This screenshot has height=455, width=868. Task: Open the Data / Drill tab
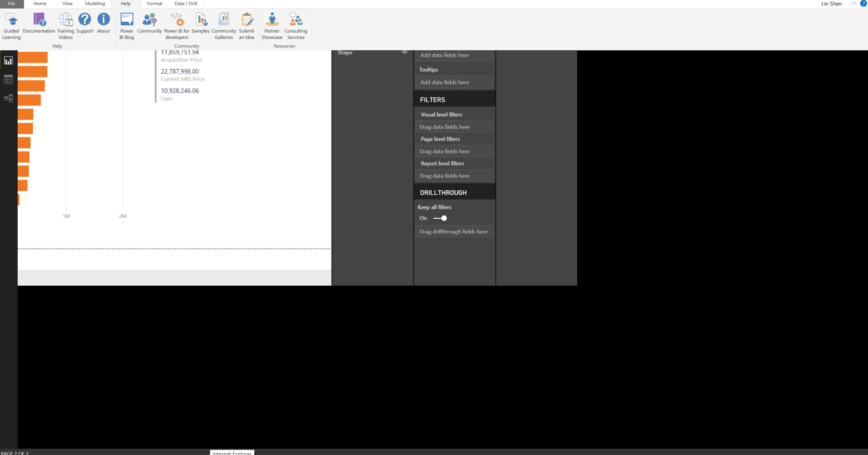pyautogui.click(x=186, y=4)
